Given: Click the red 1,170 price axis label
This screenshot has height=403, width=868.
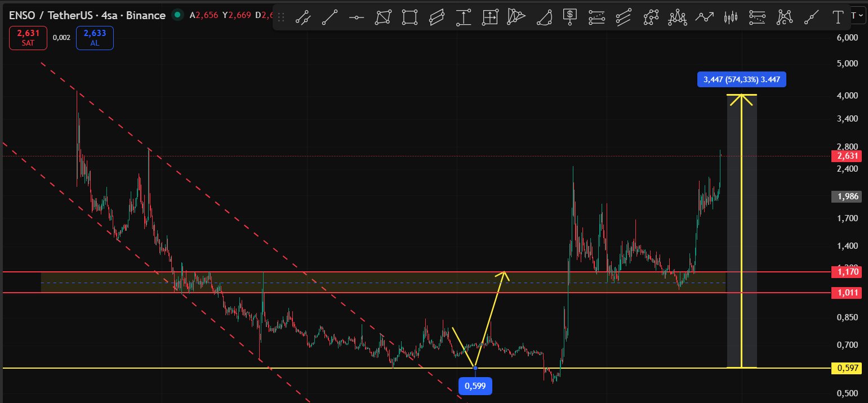Looking at the screenshot, I should click(x=847, y=272).
